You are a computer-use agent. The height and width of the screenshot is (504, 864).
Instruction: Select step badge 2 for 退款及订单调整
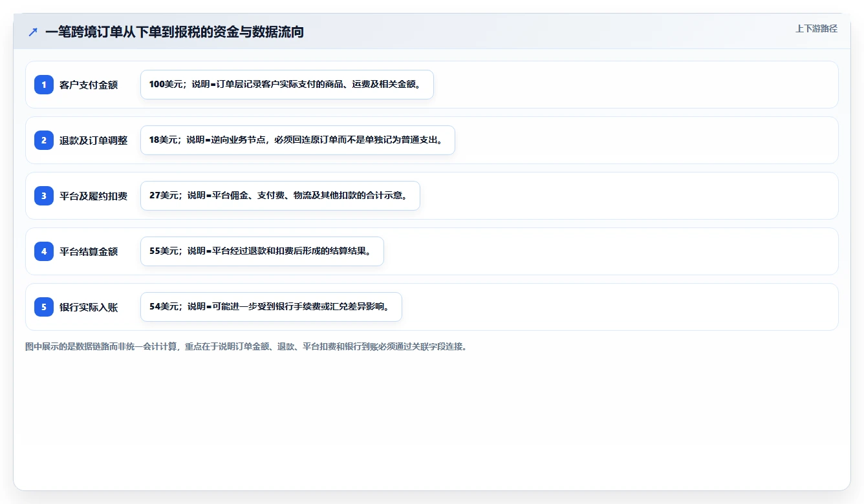pos(44,140)
